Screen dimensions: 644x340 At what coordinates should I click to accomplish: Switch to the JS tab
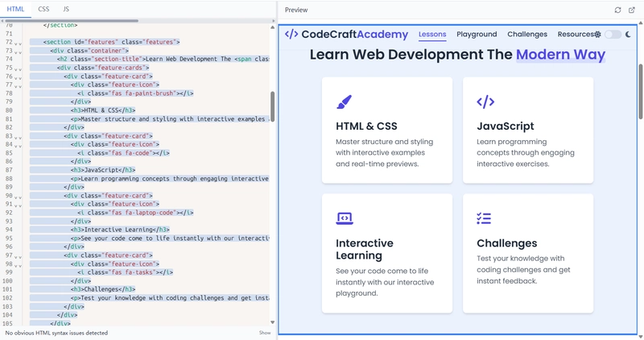tap(66, 9)
